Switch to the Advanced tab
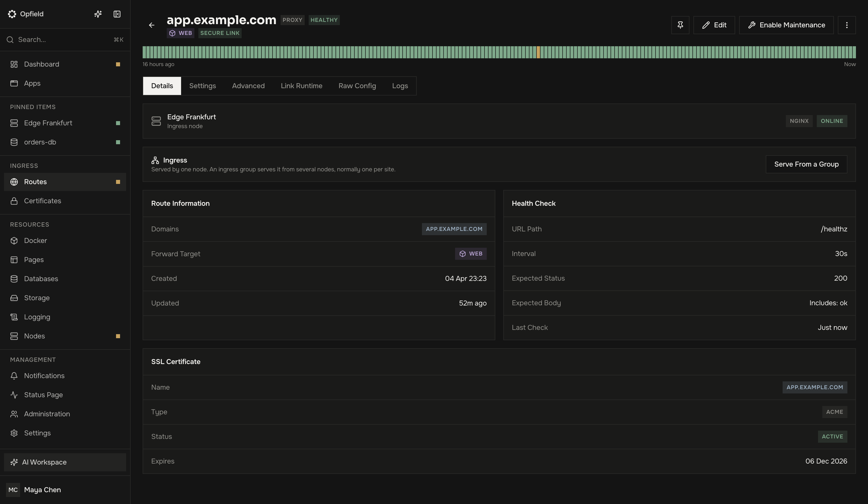The height and width of the screenshot is (504, 868). coord(248,86)
